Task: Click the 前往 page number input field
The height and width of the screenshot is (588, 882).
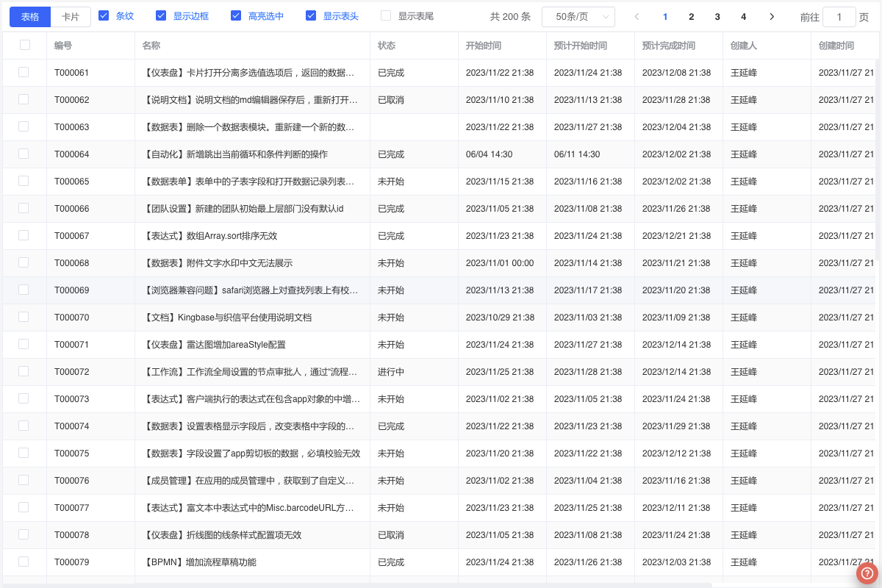Action: click(x=839, y=17)
